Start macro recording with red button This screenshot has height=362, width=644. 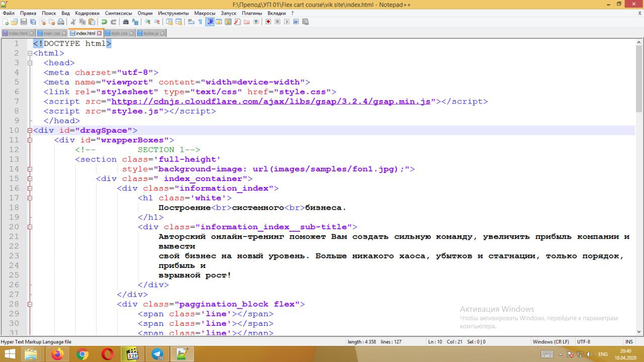coord(268,22)
